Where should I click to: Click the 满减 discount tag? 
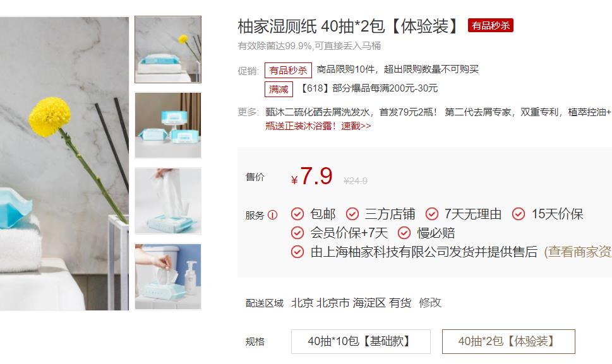pos(279,89)
